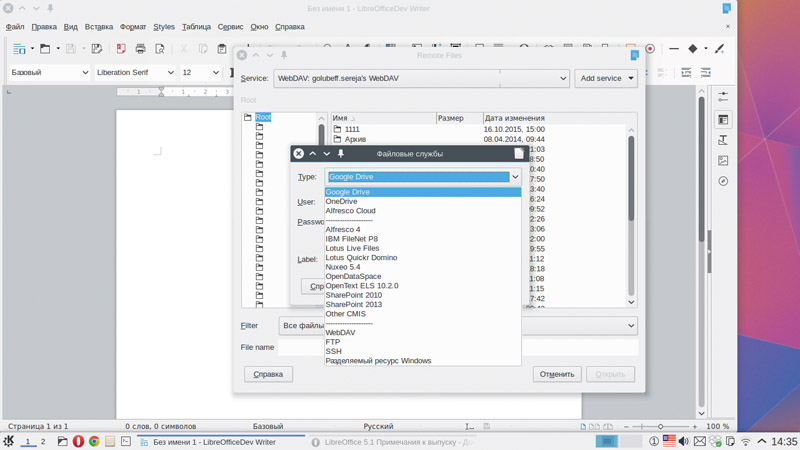This screenshot has width=800, height=450.
Task: Click the Открыть button in Remote Files
Action: click(610, 374)
